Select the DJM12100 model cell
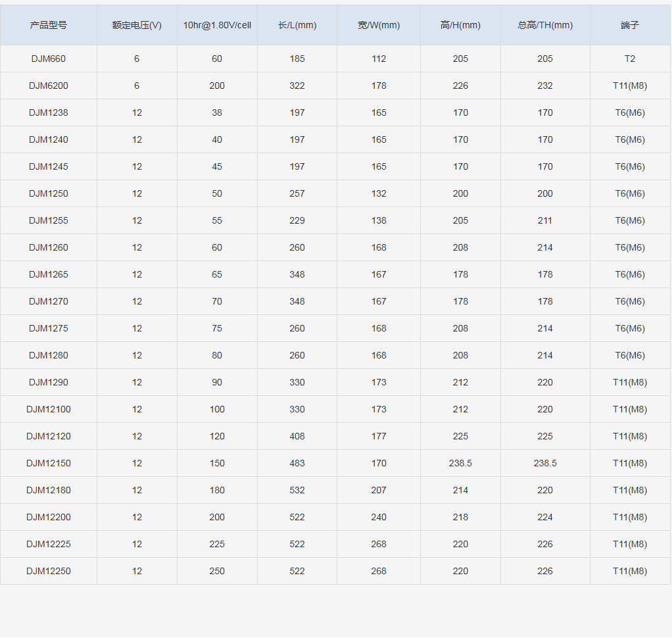This screenshot has height=638, width=672. [x=49, y=410]
